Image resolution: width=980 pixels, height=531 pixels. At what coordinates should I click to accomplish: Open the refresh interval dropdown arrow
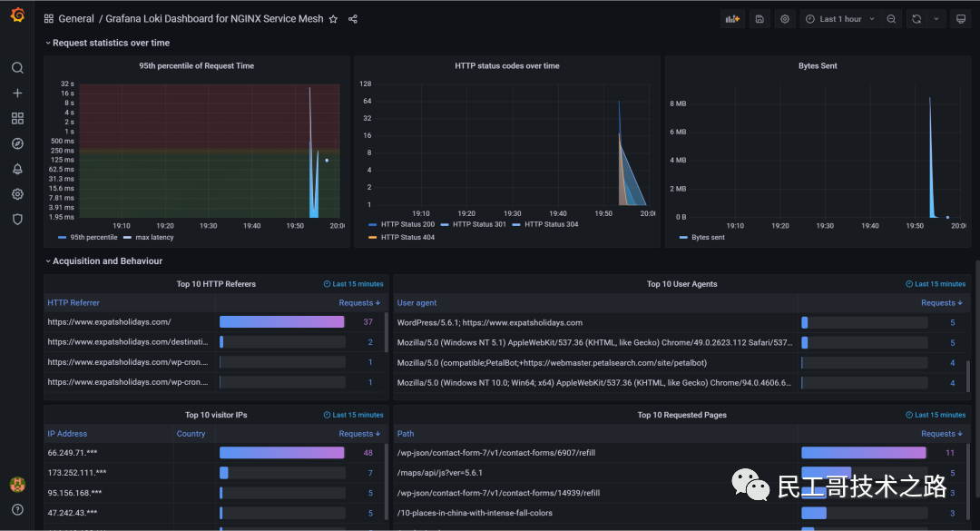(x=936, y=19)
